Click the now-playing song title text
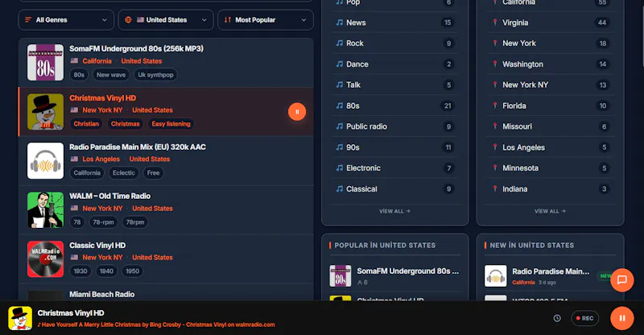644x335 pixels. coord(156,325)
